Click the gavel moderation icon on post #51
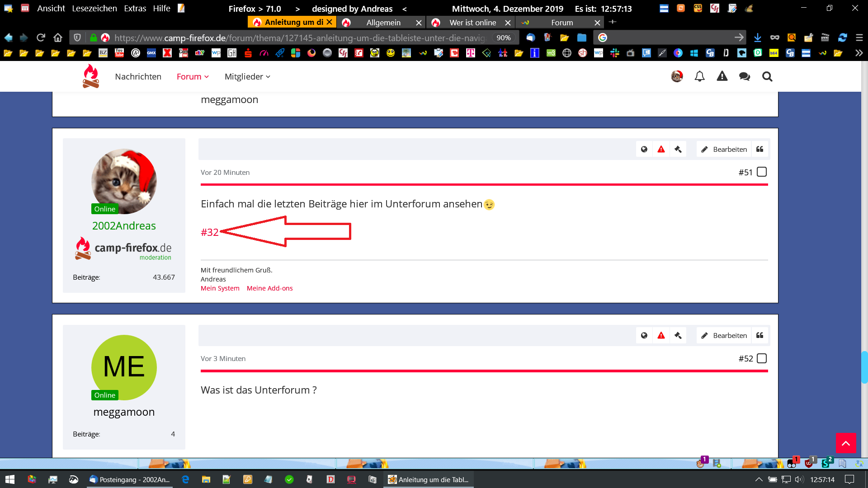The width and height of the screenshot is (868, 488). [x=678, y=149]
